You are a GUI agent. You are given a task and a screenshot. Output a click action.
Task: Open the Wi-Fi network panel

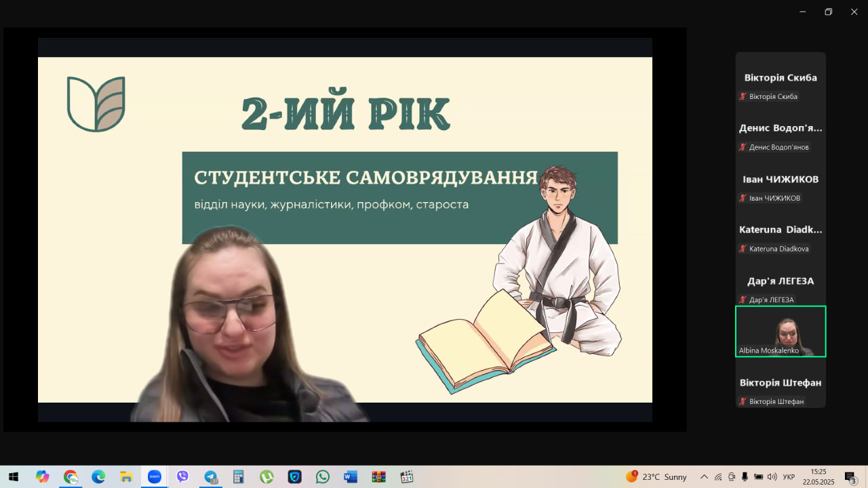(x=718, y=476)
